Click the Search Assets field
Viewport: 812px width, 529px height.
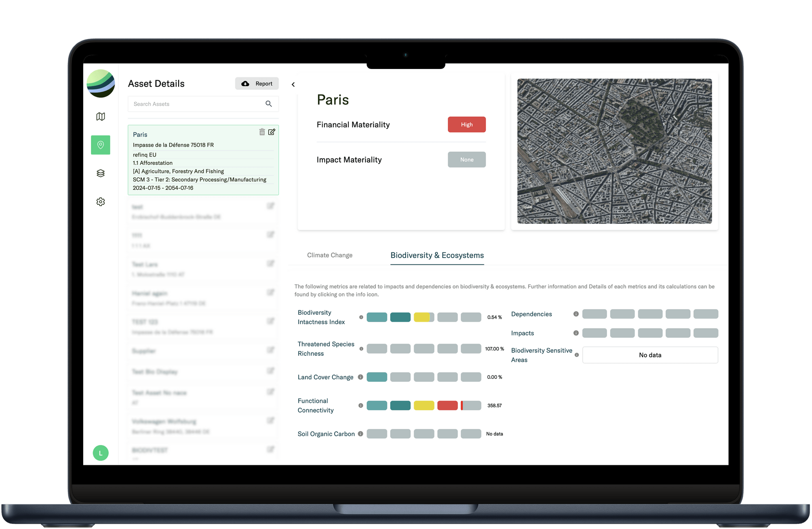tap(203, 104)
